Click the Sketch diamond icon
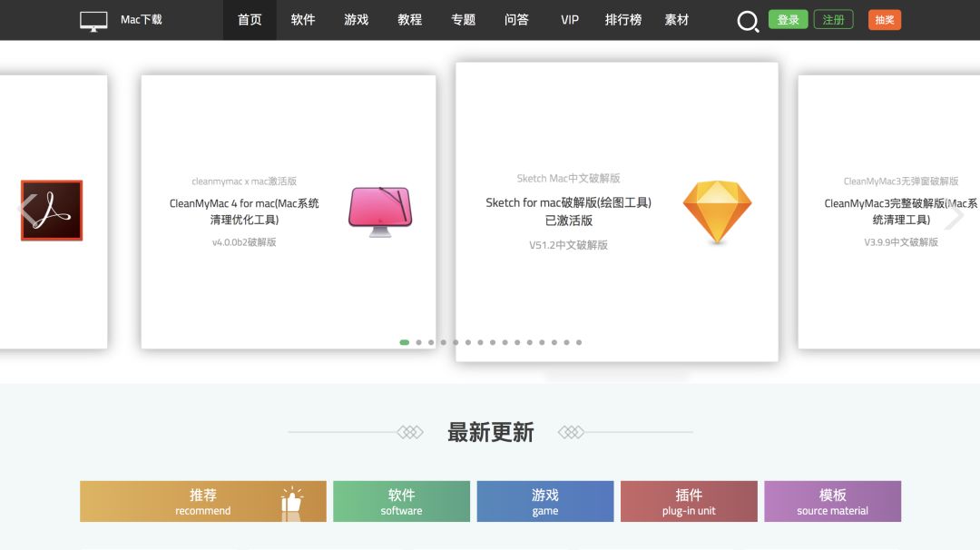 tap(717, 211)
